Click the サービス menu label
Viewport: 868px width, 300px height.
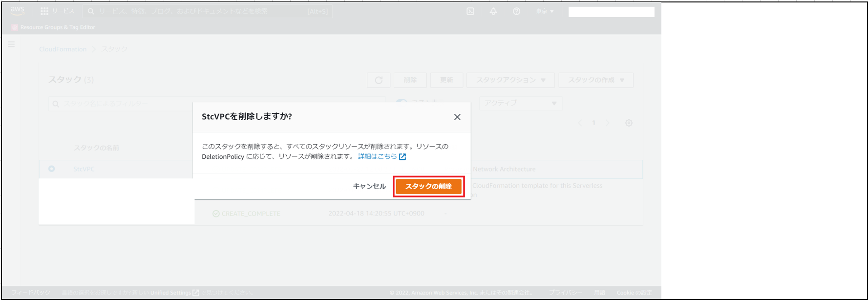[64, 11]
